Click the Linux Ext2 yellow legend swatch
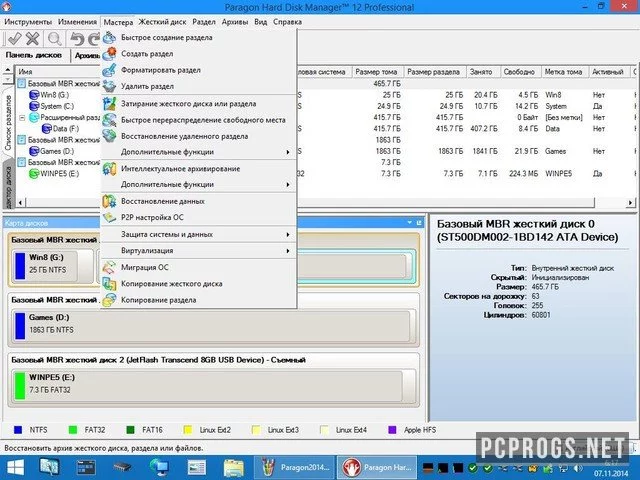Screen dimensions: 640x480 [x=188, y=430]
